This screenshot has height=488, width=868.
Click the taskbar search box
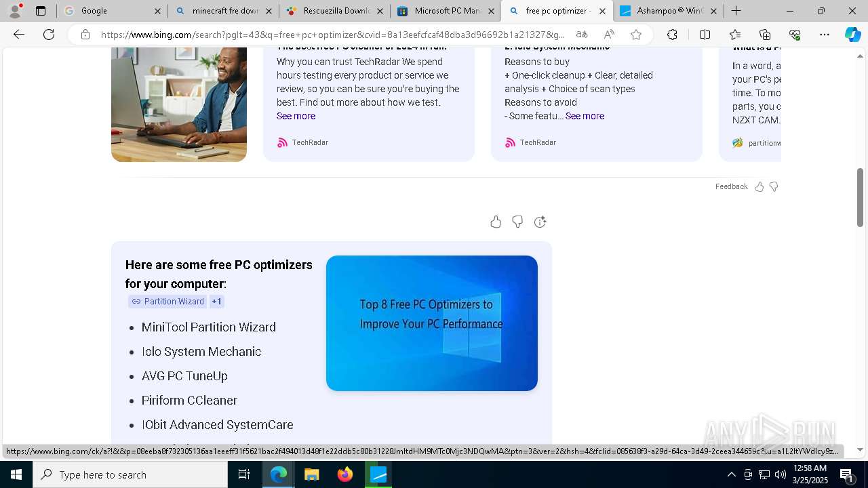[x=130, y=474]
